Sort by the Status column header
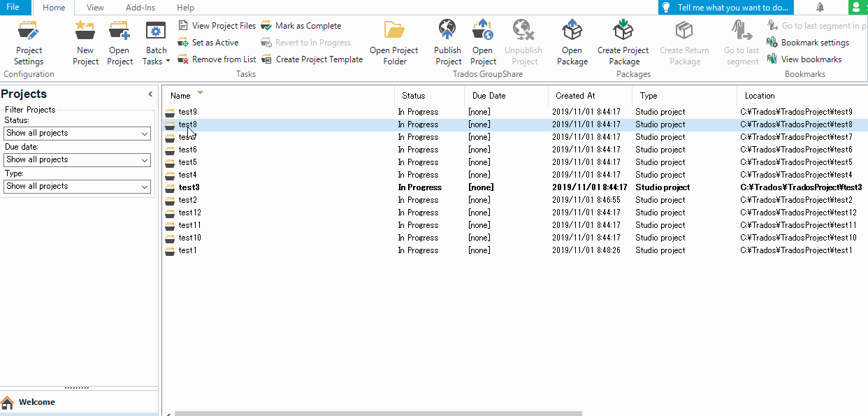Viewport: 868px width, 416px height. (x=429, y=96)
